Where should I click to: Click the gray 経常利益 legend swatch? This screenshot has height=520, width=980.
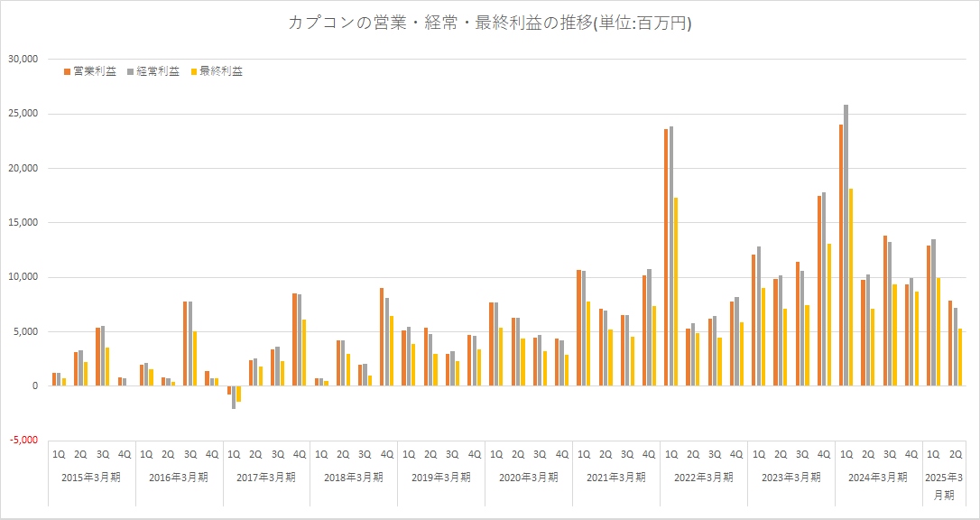click(132, 71)
